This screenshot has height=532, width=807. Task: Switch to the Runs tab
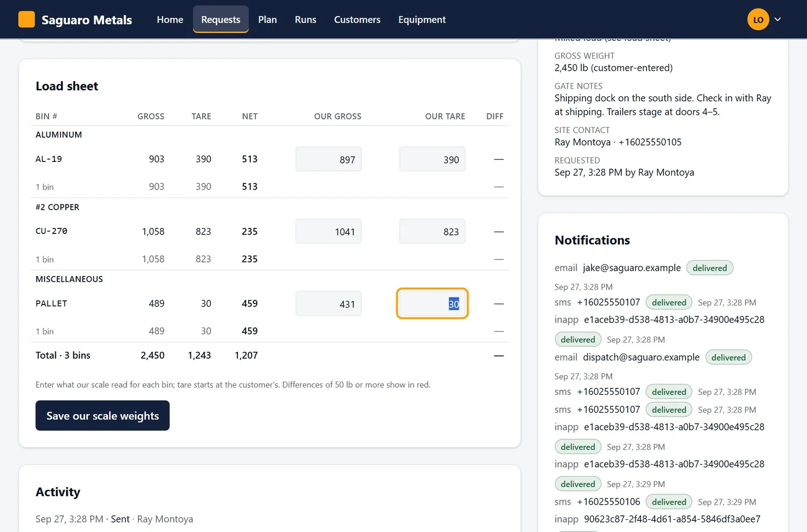pyautogui.click(x=306, y=20)
